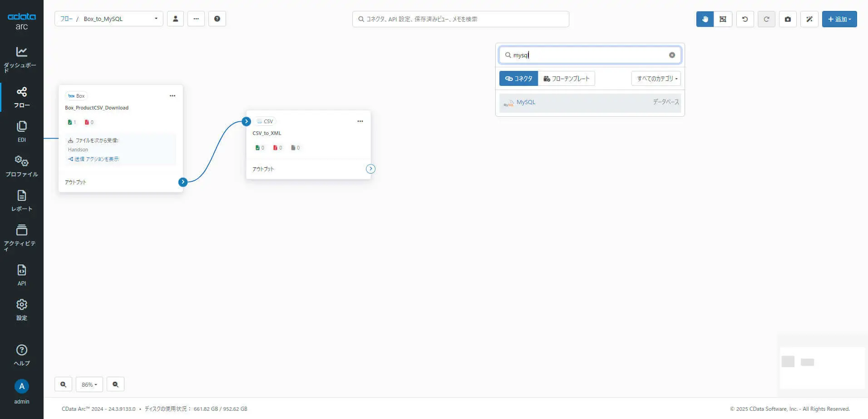Click the green success count on Box connector
Screen dimensions: 868x419
(72, 122)
